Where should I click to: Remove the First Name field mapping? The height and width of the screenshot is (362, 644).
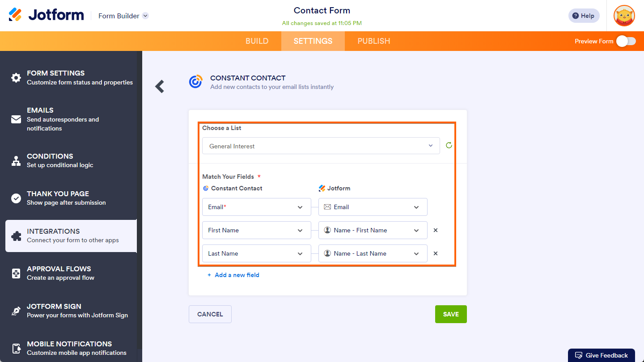tap(436, 230)
